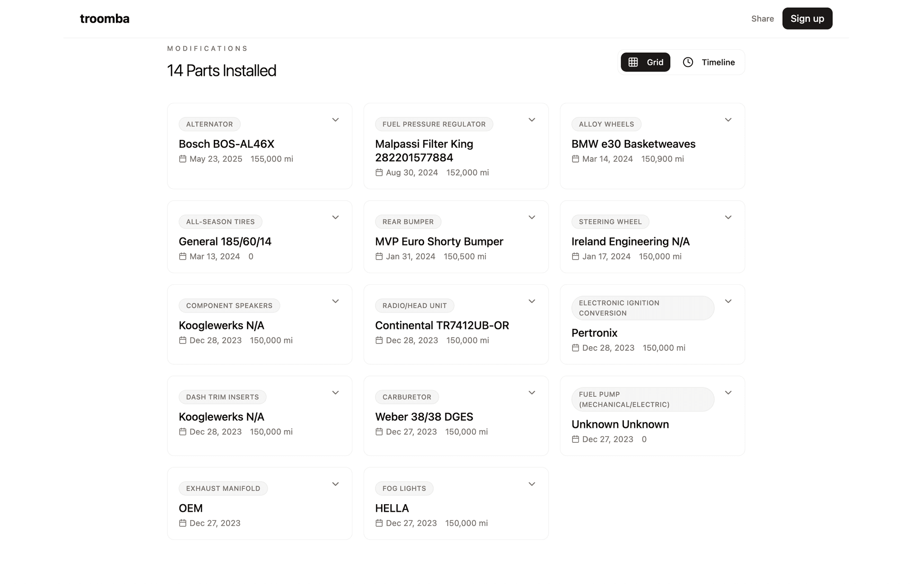The height and width of the screenshot is (584, 924).
Task: Toggle Grid view mode
Action: [x=645, y=62]
